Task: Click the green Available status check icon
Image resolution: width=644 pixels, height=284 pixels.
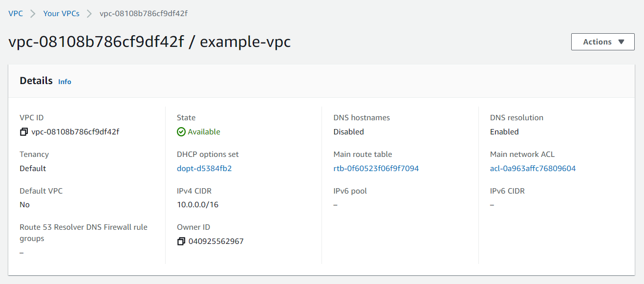Action: coord(181,131)
